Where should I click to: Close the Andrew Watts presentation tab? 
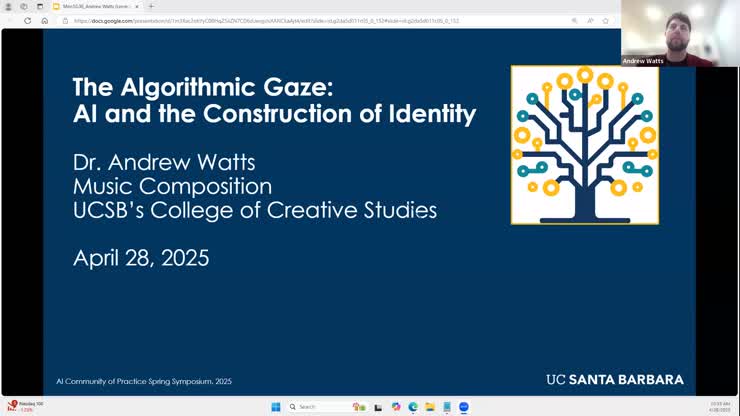coord(137,7)
